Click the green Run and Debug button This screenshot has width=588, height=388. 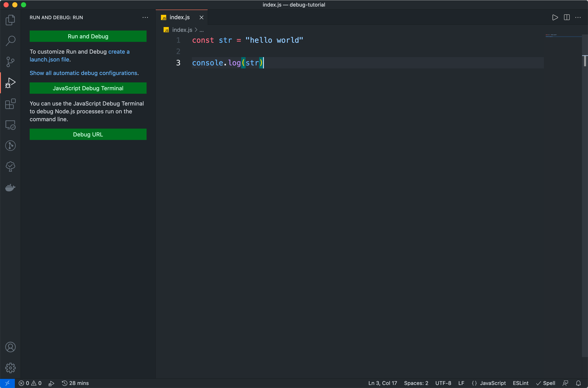point(88,36)
